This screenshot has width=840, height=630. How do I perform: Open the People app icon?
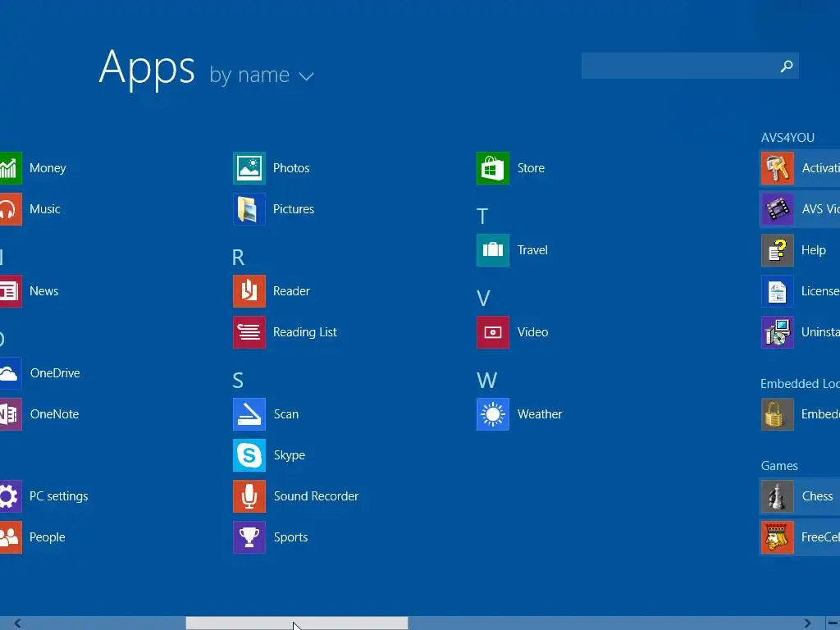point(11,536)
